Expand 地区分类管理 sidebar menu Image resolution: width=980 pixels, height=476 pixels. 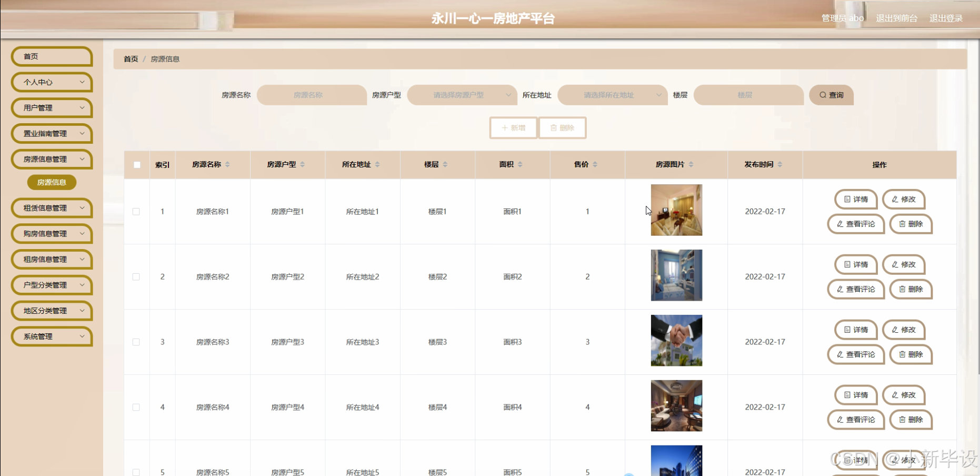click(52, 311)
